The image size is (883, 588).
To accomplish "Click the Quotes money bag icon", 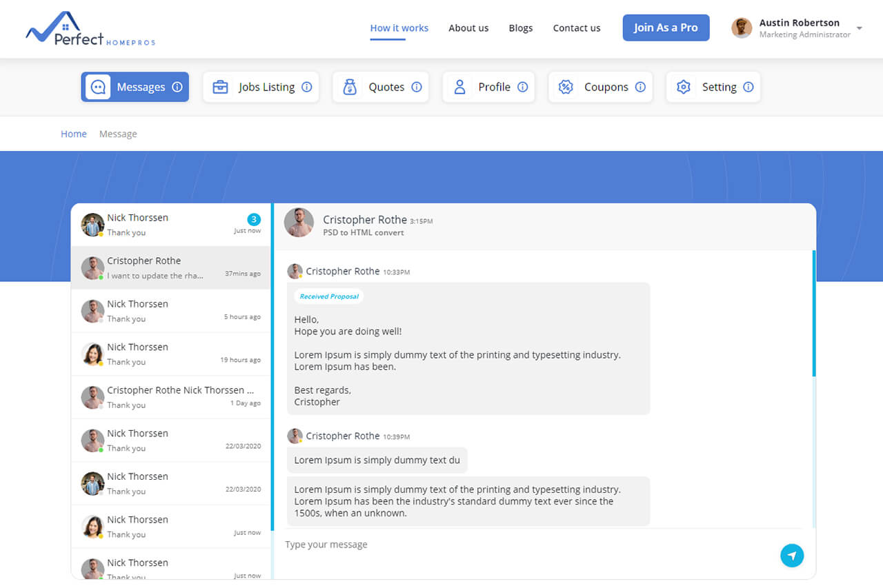I will [350, 87].
